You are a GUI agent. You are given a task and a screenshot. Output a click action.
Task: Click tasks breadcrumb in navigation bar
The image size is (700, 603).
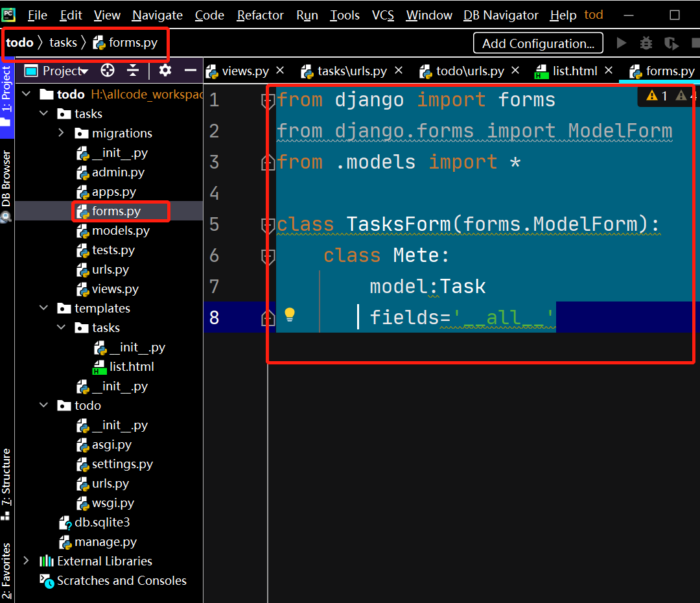tap(63, 42)
